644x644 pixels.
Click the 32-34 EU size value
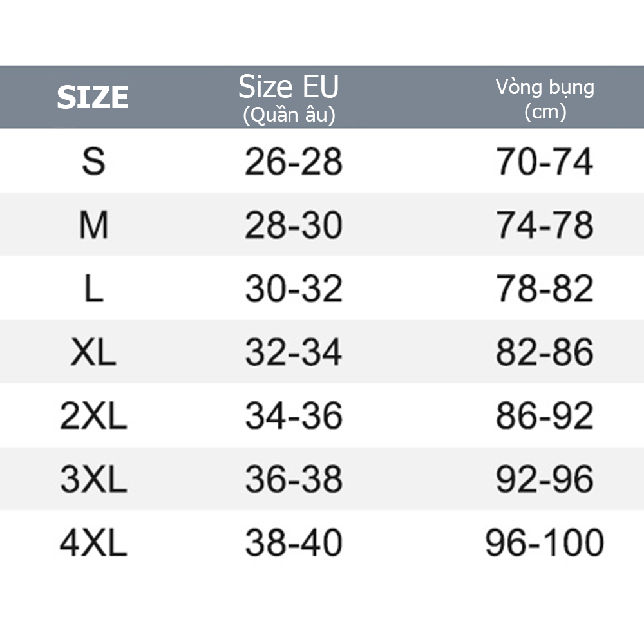click(293, 352)
